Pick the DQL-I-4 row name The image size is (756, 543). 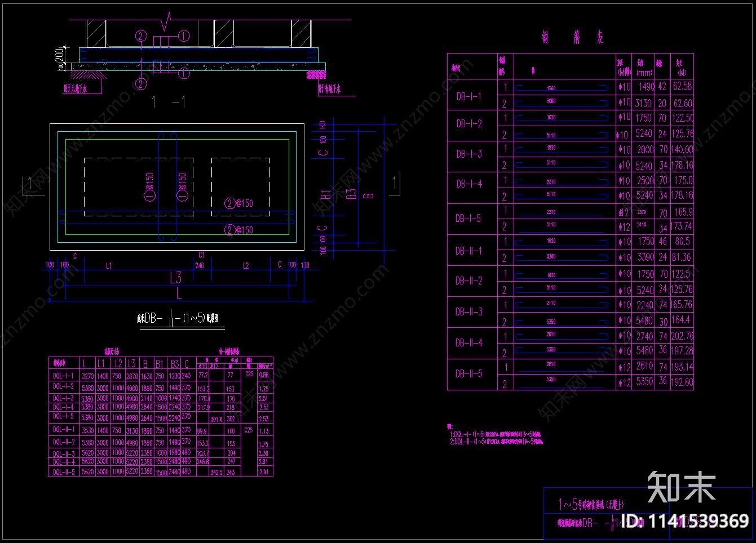tap(64, 407)
